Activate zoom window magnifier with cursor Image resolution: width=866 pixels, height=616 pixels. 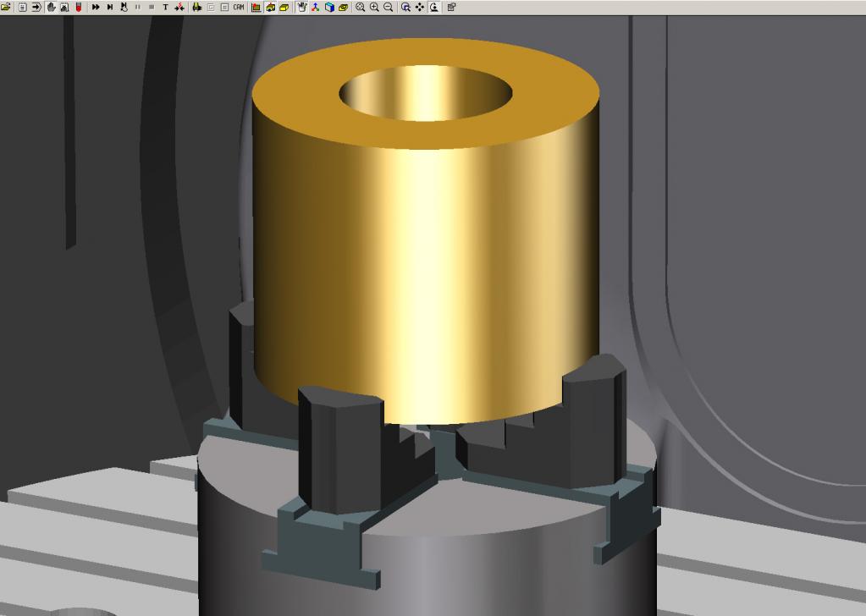[406, 7]
